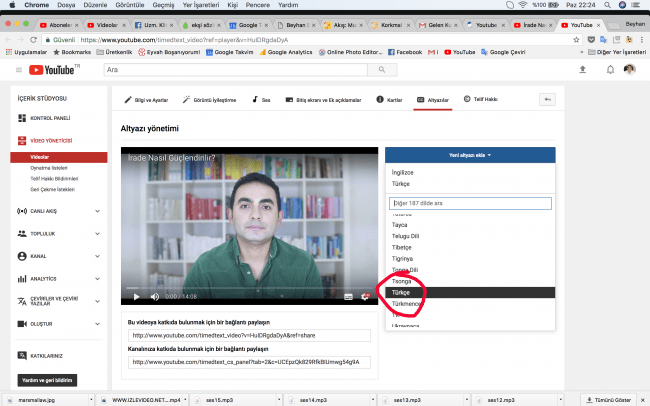The width and height of the screenshot is (650, 406).
Task: Toggle the player's subtitles (CC) button
Action: 348,296
